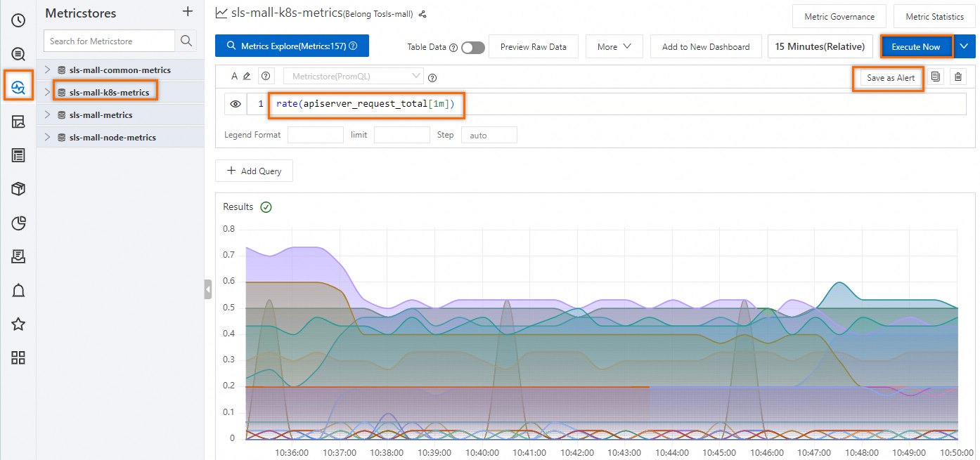Select sls-mall-node-metrics in the Metricstores list
Viewport: 980px width, 460px height.
tap(112, 138)
